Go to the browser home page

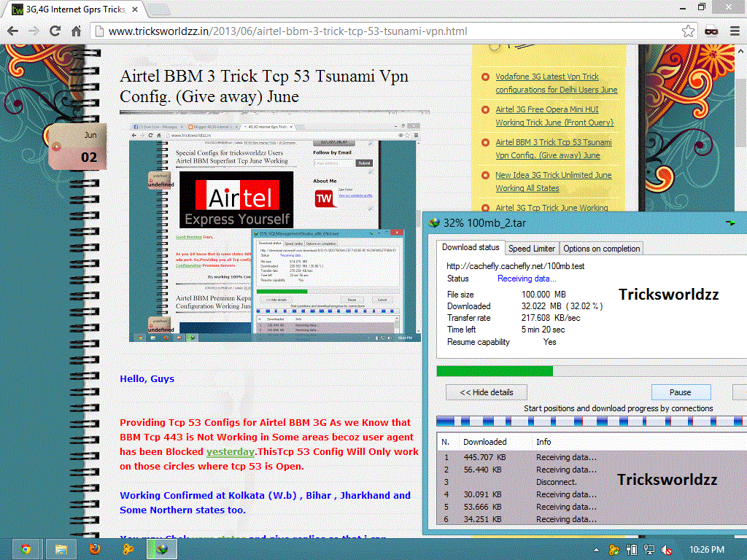point(76,31)
